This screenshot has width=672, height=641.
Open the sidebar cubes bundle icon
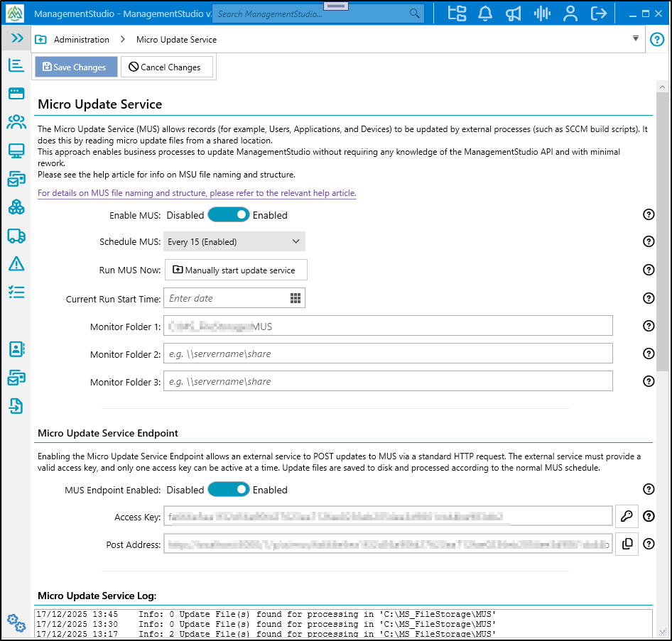(x=16, y=208)
